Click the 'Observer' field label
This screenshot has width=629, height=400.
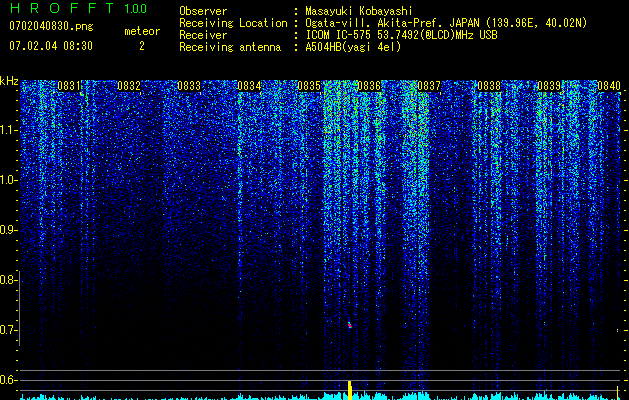[203, 11]
